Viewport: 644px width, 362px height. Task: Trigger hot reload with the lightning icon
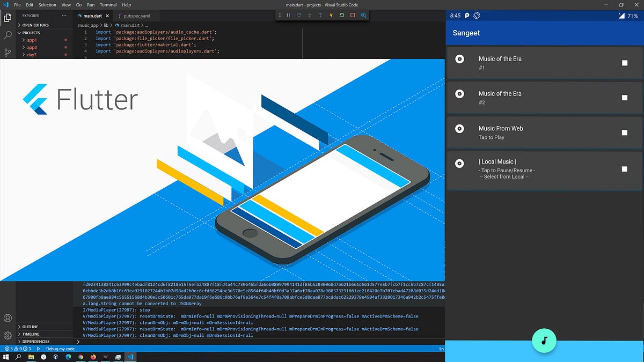click(331, 15)
